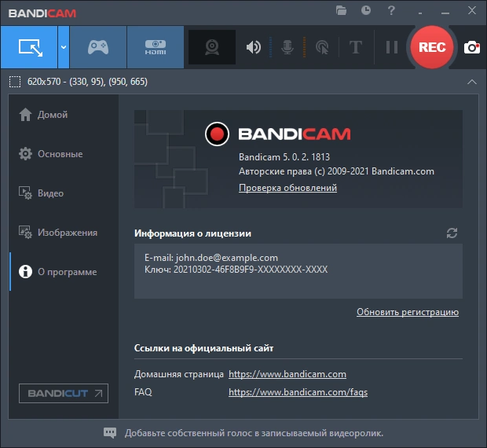
Task: Click Проверка обновлений link
Action: click(287, 188)
